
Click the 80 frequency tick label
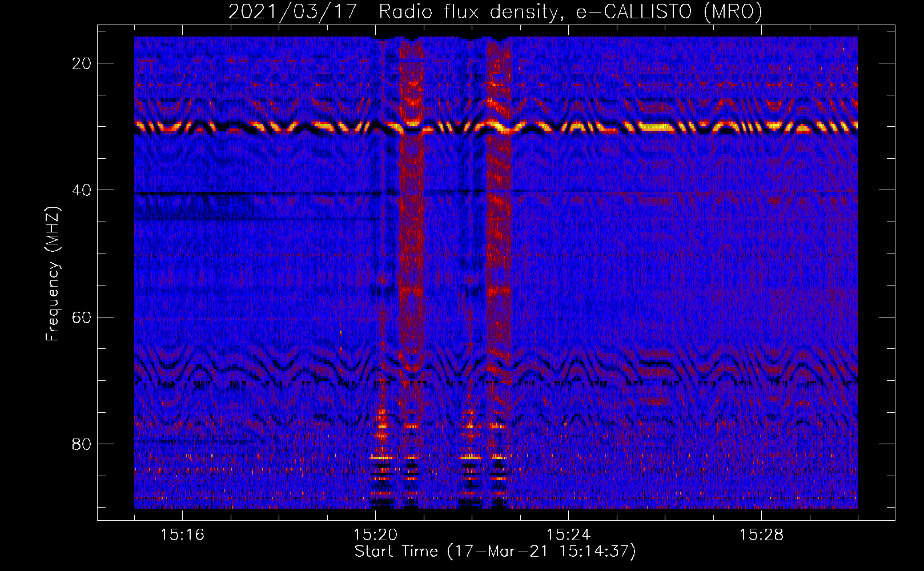82,444
